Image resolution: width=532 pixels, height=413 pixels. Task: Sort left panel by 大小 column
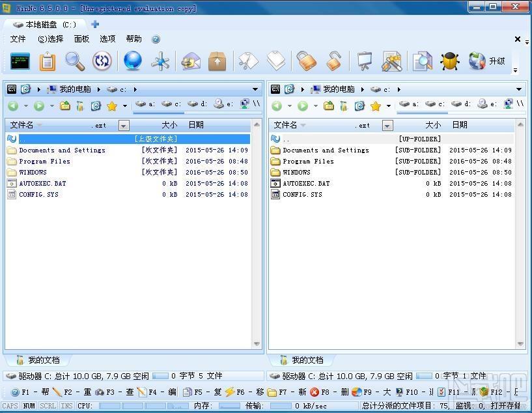(x=169, y=125)
